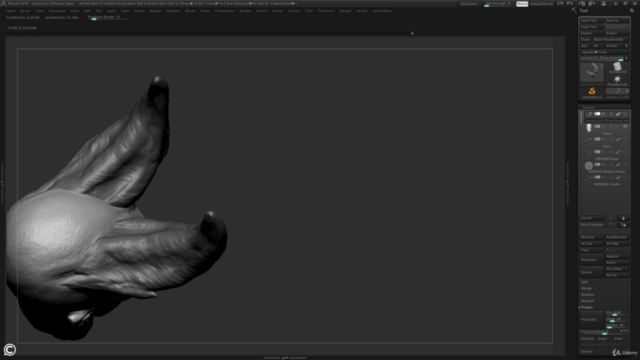Open the Document menu
The width and height of the screenshot is (640, 360).
57,11
